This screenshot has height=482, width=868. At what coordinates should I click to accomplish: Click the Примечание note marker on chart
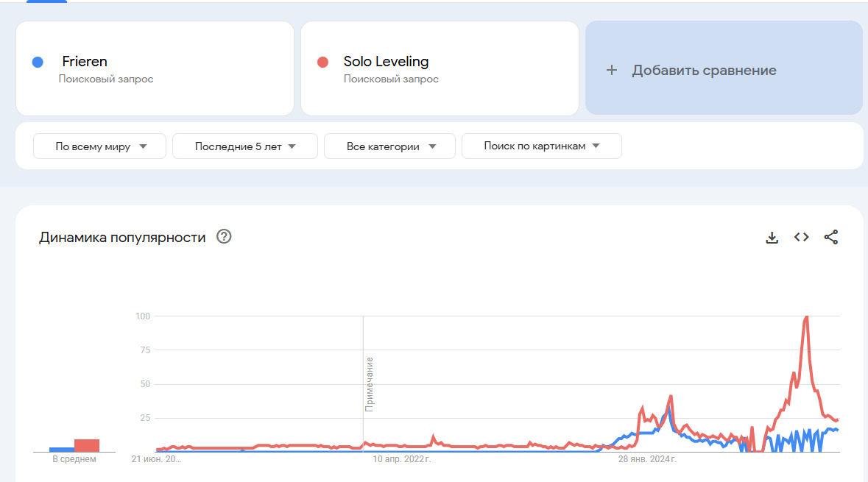pyautogui.click(x=369, y=383)
